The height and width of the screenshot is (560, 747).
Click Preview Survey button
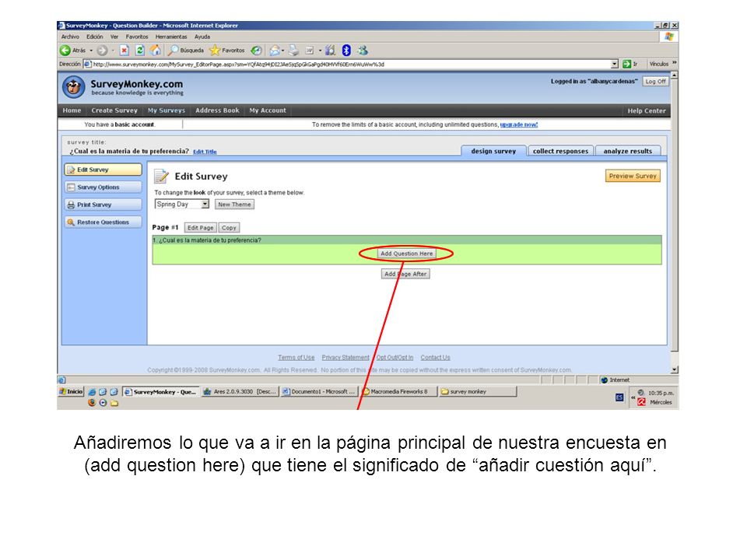coord(633,177)
